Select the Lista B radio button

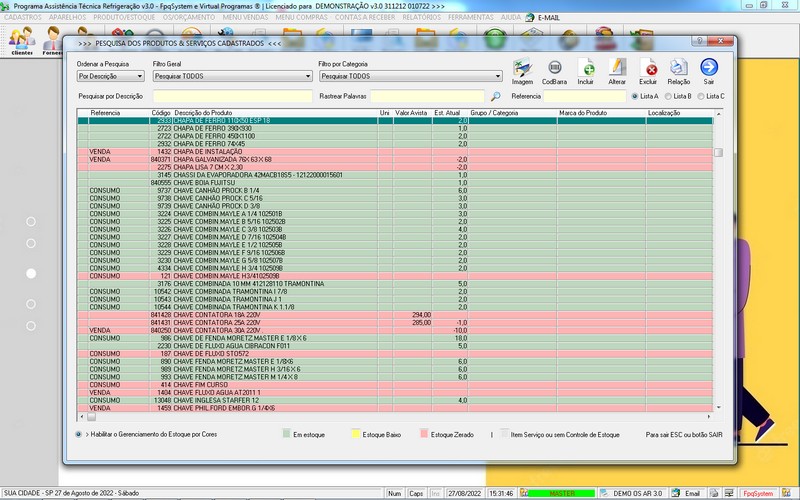coord(668,96)
